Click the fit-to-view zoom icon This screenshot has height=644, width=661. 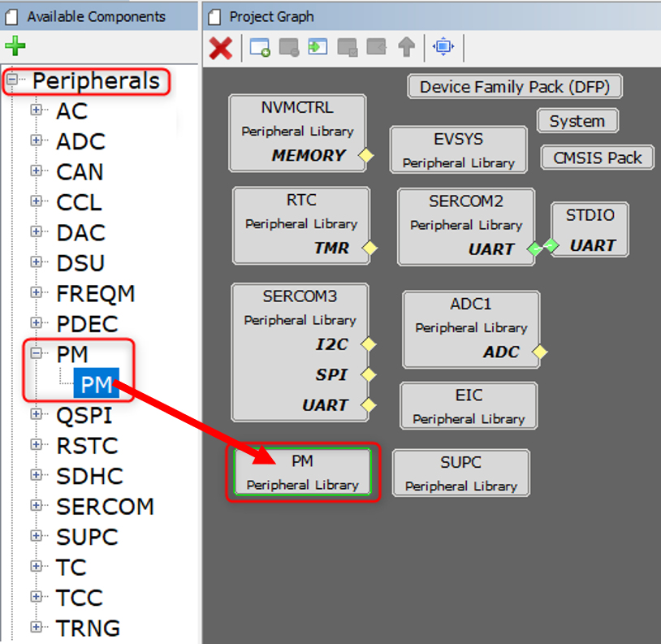443,47
